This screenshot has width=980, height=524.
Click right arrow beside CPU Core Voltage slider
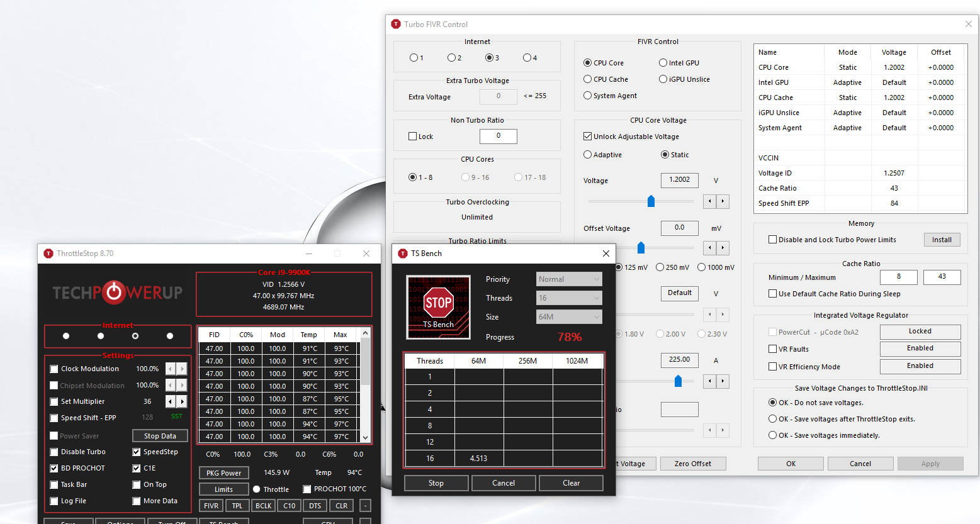coord(723,201)
